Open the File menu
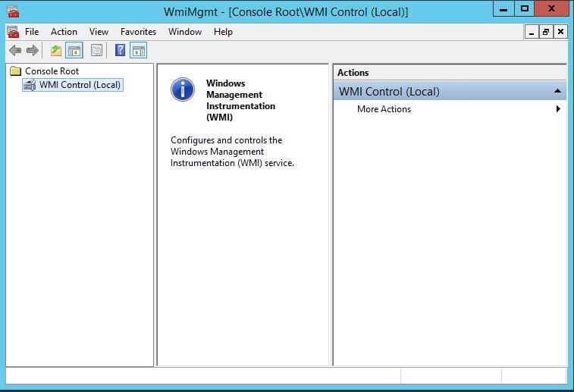The image size is (574, 392). pyautogui.click(x=32, y=32)
